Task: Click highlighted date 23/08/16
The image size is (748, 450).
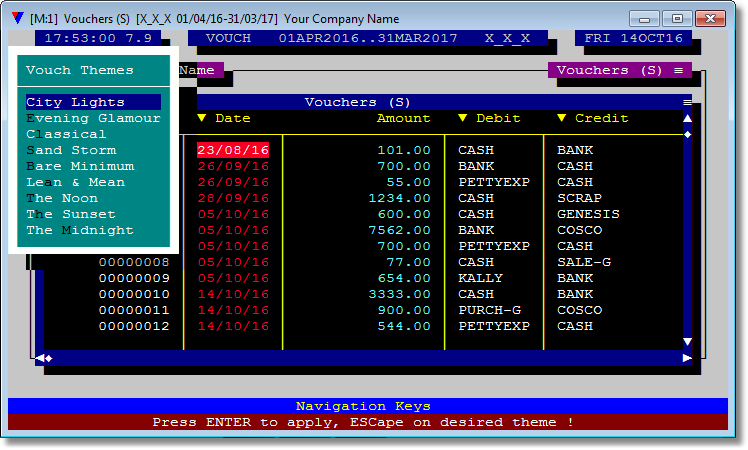Action: 233,150
